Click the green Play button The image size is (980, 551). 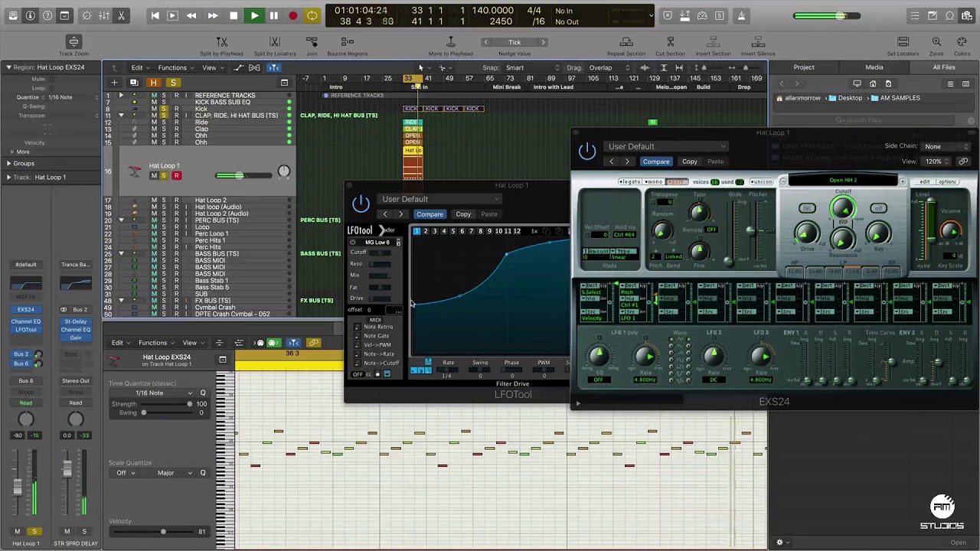click(x=254, y=15)
